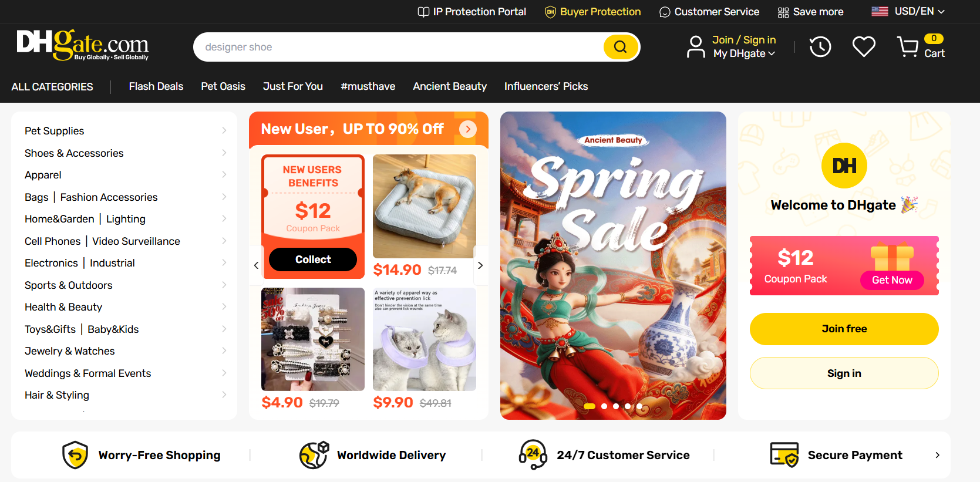Click the Join free button
This screenshot has height=482, width=980.
[844, 329]
